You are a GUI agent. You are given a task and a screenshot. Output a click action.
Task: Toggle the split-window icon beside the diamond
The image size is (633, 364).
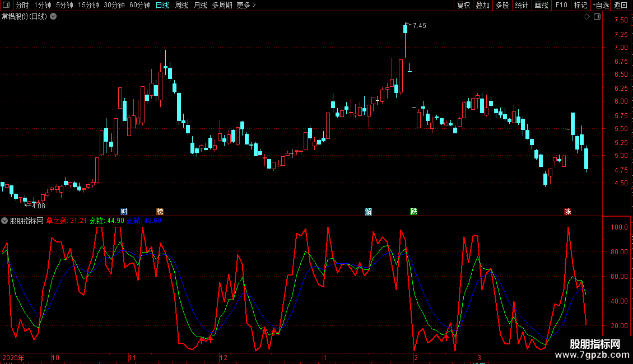coord(597,17)
